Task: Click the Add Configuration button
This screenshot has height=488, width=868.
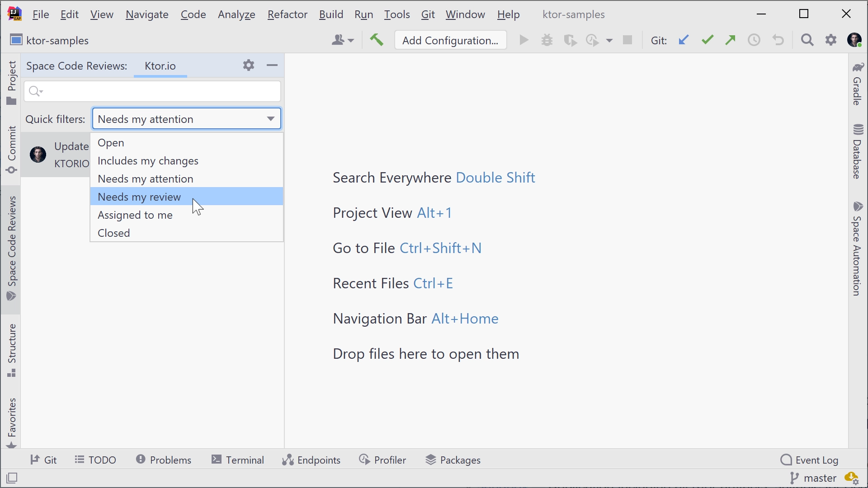Action: pyautogui.click(x=450, y=40)
